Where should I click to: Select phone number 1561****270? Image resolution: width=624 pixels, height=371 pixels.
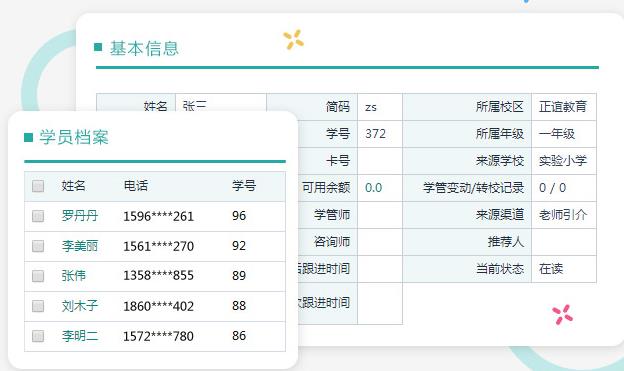coord(158,246)
